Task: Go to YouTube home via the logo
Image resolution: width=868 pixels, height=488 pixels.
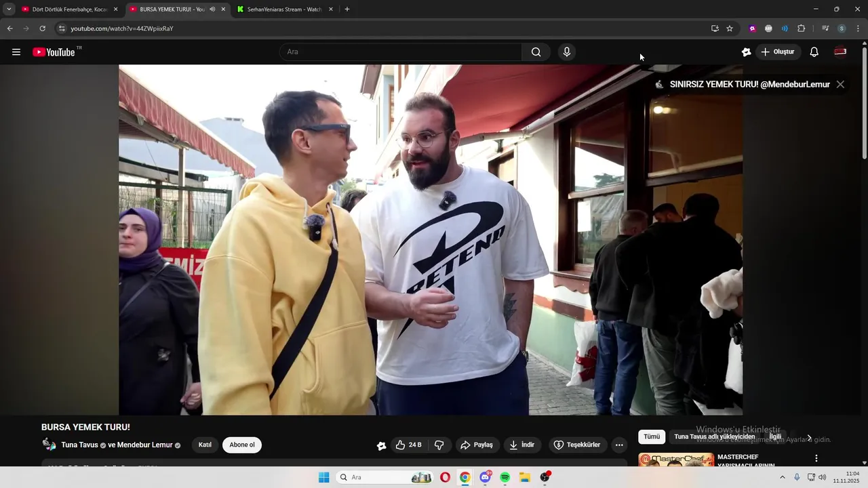Action: click(54, 52)
